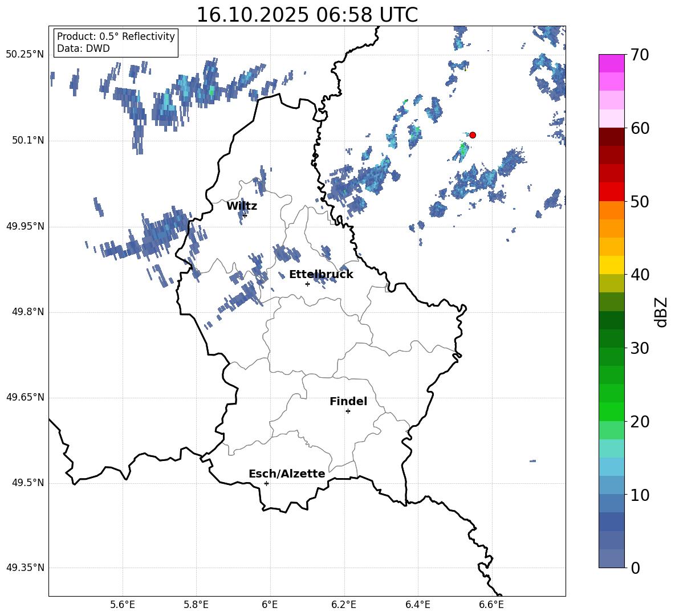The image size is (675, 616).
Task: Click the Findel station cross marker
Action: pos(348,411)
